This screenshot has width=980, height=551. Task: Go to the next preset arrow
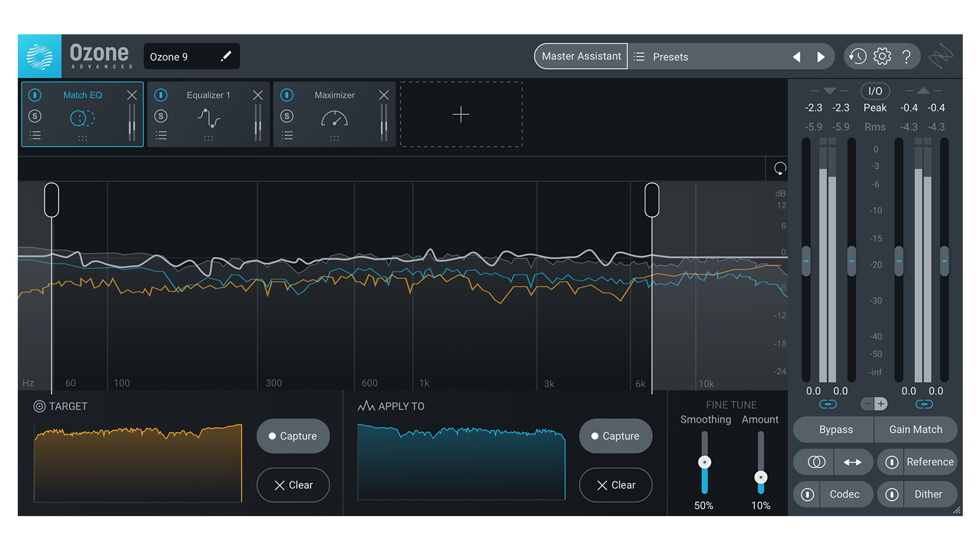coord(821,57)
